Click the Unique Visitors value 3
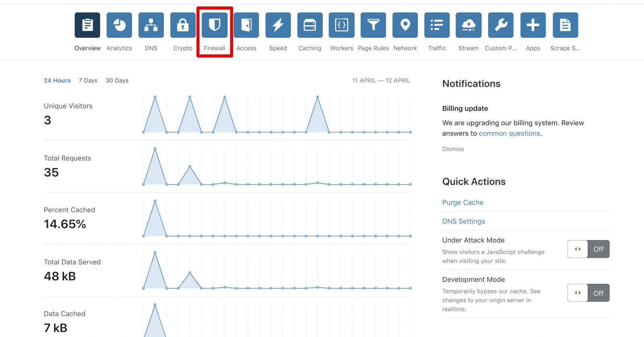 coord(47,120)
